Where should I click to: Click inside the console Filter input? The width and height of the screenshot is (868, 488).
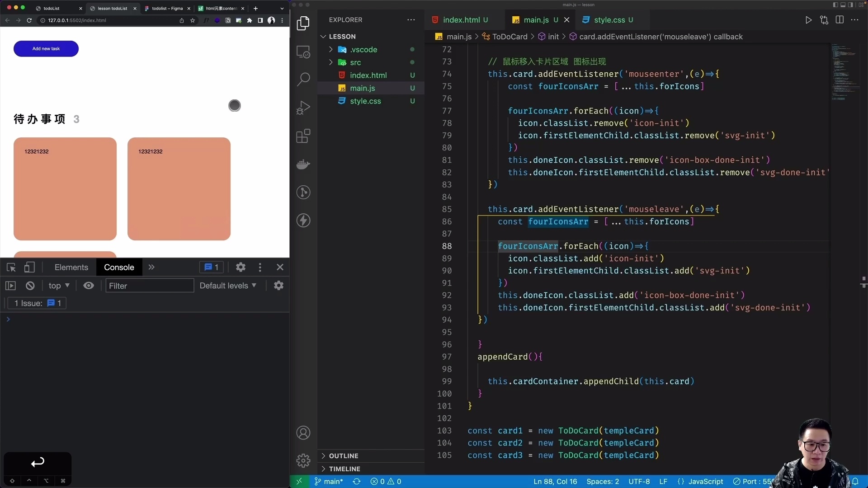[x=149, y=285]
